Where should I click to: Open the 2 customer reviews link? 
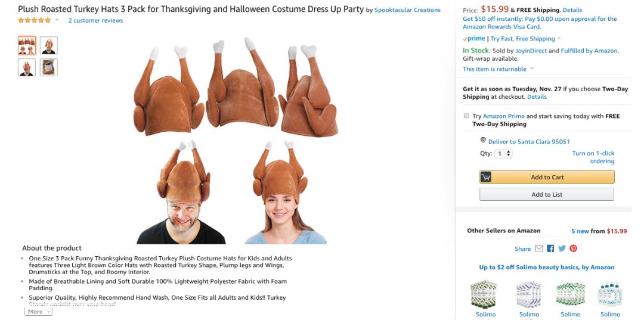click(x=95, y=20)
